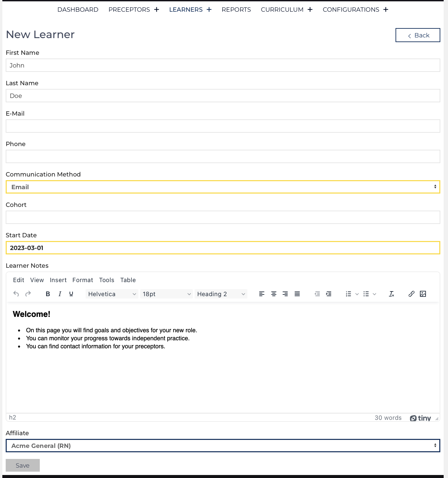Center align the text
Viewport: 448px width, 478px height.
[274, 294]
